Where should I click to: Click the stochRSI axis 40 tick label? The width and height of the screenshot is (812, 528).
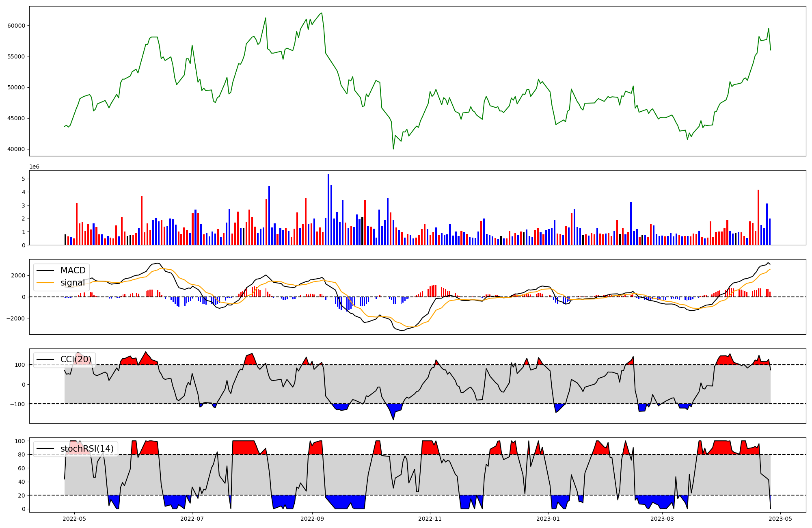click(22, 482)
